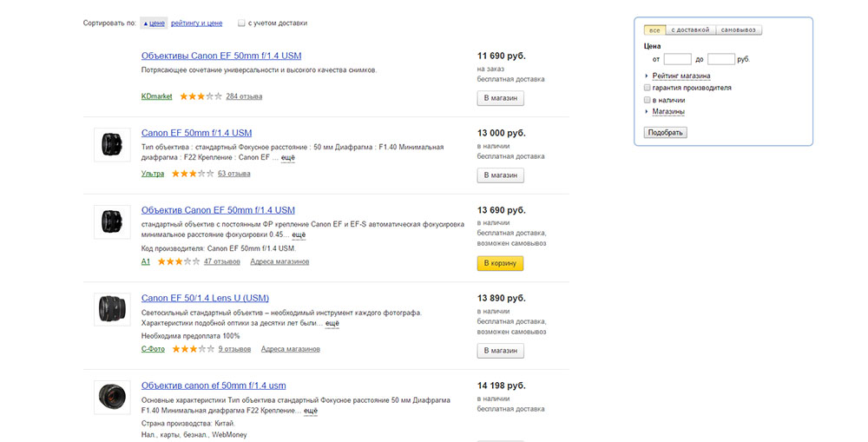Switch to the 'самовывоз' tab
The image size is (868, 442).
tap(739, 30)
